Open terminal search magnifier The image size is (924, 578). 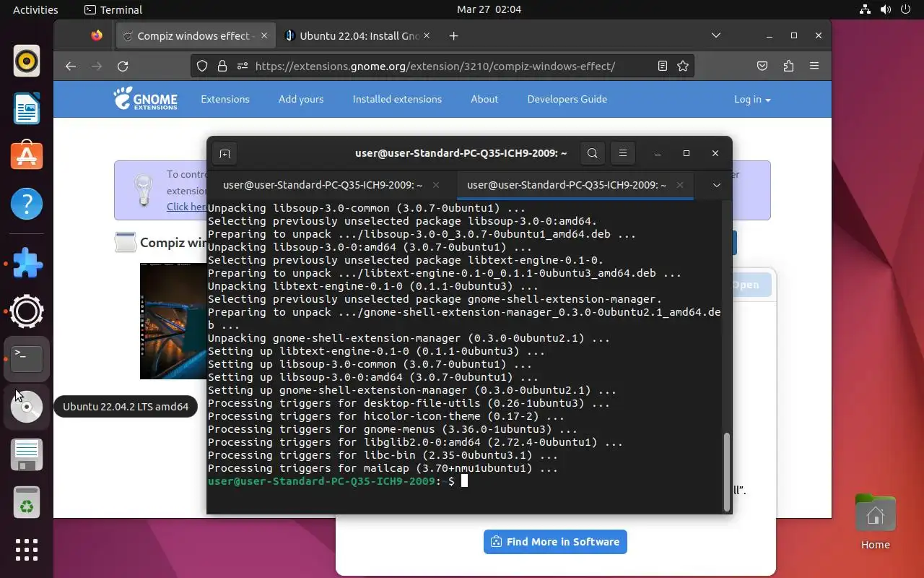[x=593, y=153]
